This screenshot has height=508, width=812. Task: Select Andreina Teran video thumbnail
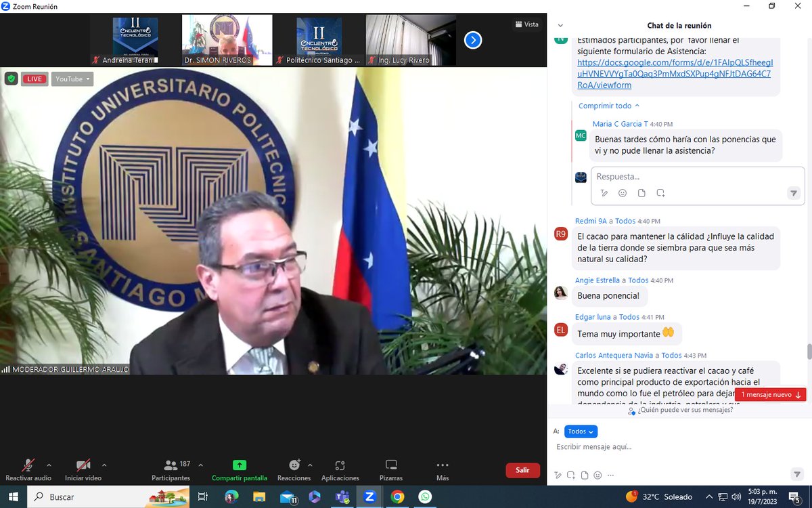point(135,40)
